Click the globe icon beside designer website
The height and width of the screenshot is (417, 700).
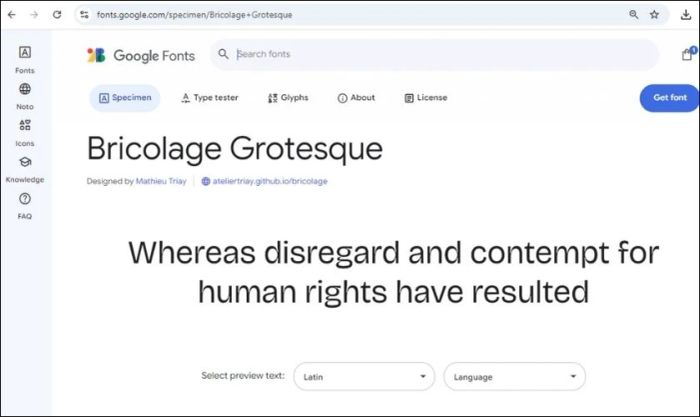206,181
